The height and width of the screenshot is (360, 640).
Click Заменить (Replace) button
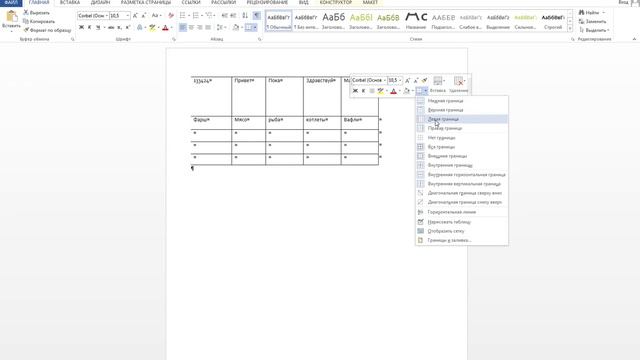tap(593, 21)
